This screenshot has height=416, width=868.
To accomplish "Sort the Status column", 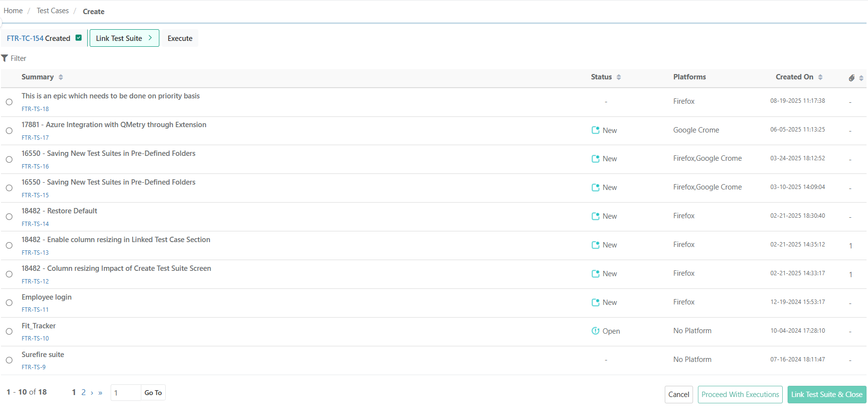I will [618, 77].
